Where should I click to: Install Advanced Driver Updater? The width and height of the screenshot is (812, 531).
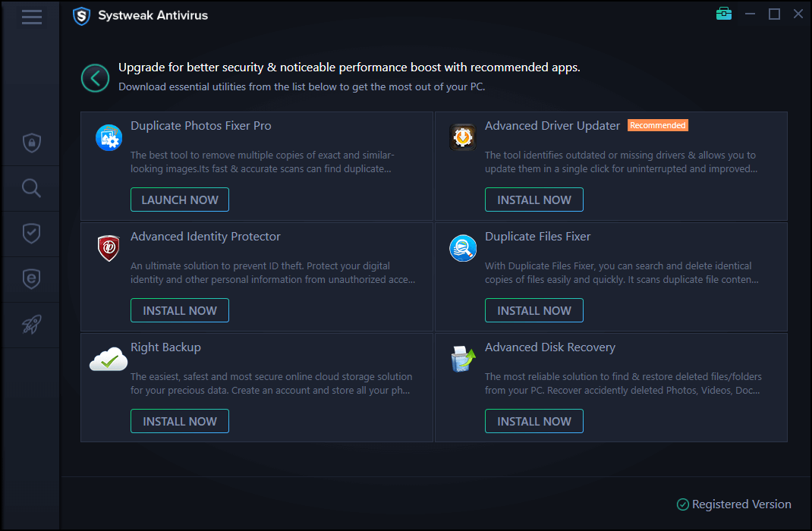pos(534,200)
